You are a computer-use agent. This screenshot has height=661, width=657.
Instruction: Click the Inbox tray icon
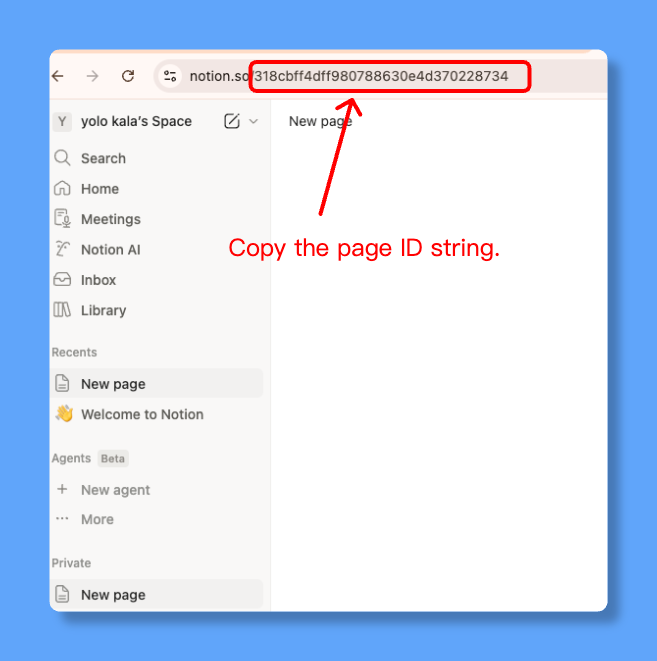[x=62, y=279]
